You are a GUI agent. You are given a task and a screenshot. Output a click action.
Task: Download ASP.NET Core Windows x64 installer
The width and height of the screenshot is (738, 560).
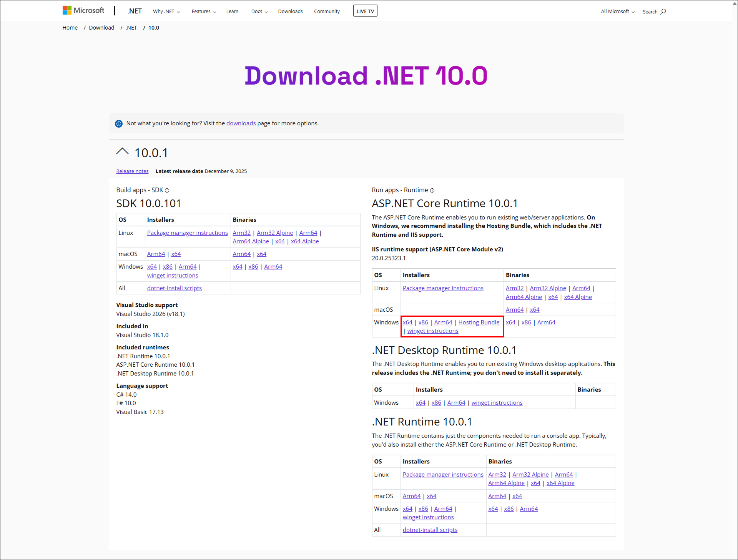(x=407, y=322)
